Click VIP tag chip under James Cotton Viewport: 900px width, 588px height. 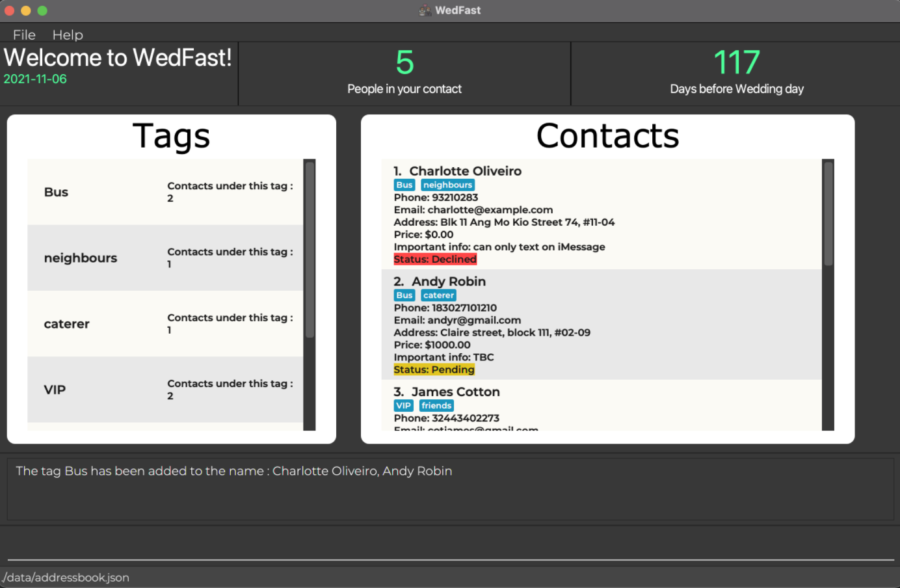404,406
